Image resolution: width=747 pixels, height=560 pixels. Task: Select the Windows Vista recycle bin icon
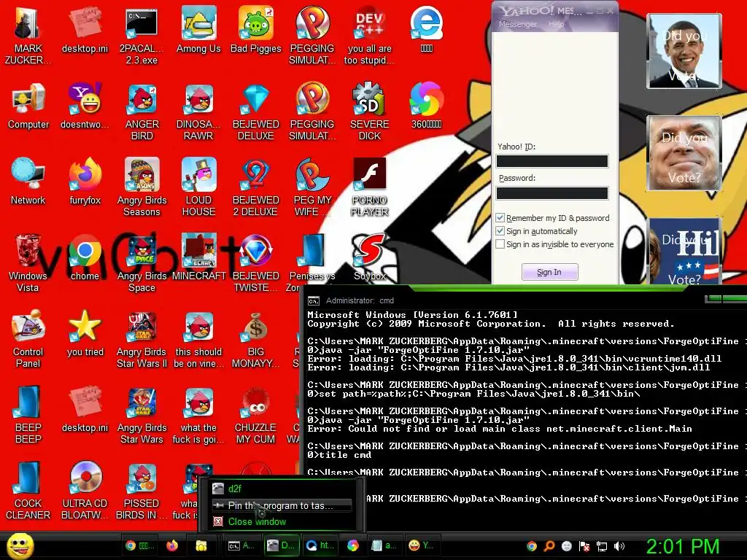tap(28, 262)
